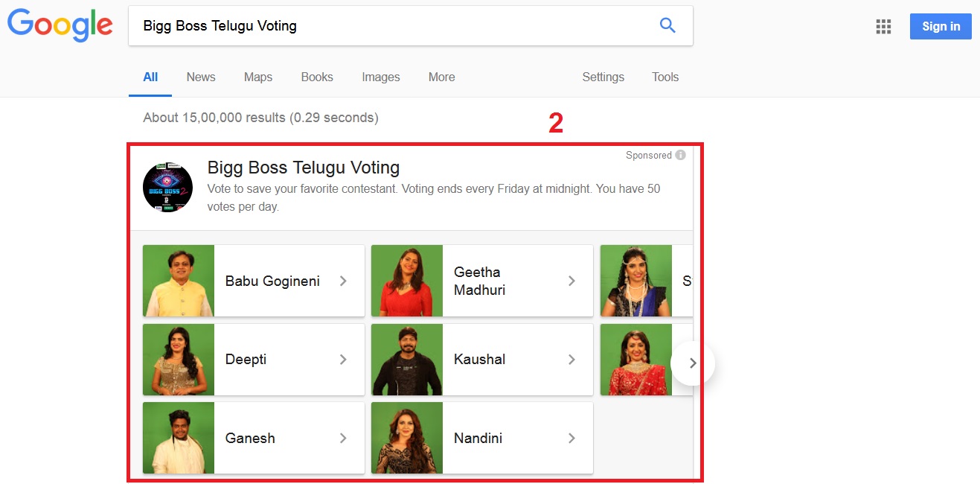This screenshot has width=980, height=484.
Task: Switch to the Images tab
Action: 381,77
